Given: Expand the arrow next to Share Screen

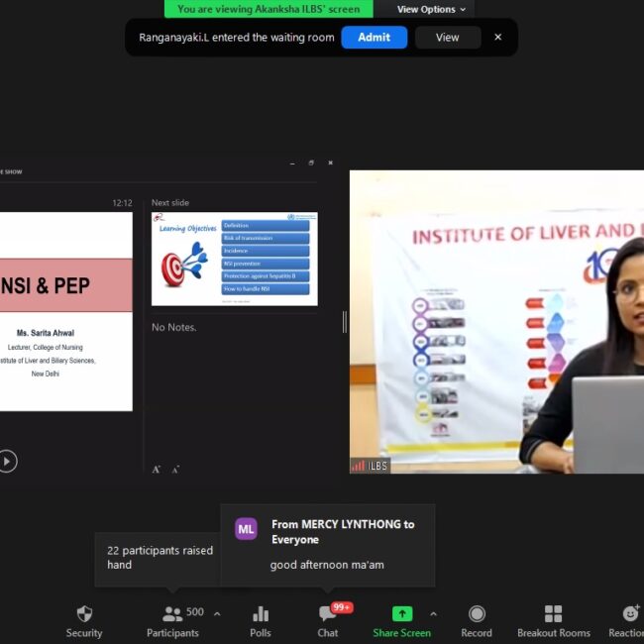Looking at the screenshot, I should tap(433, 613).
